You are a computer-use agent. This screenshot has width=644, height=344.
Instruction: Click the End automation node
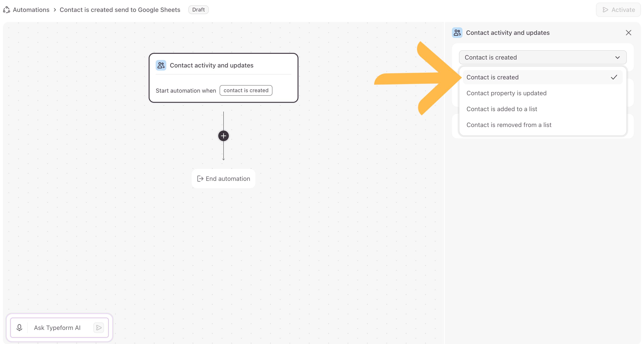tap(224, 179)
